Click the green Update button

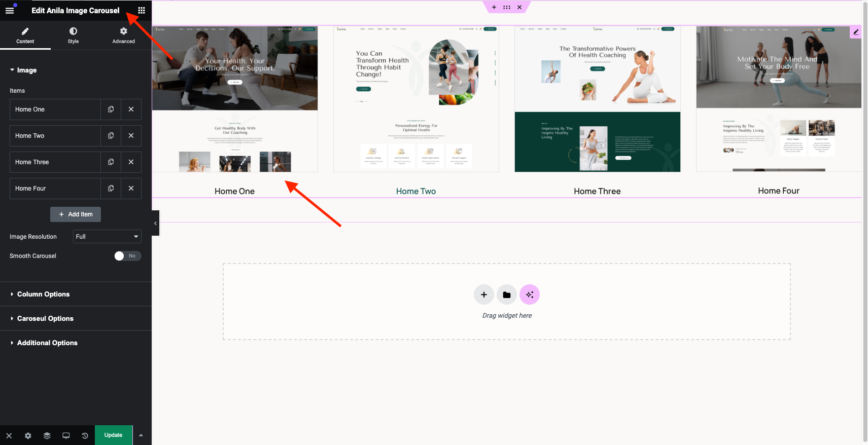point(113,435)
